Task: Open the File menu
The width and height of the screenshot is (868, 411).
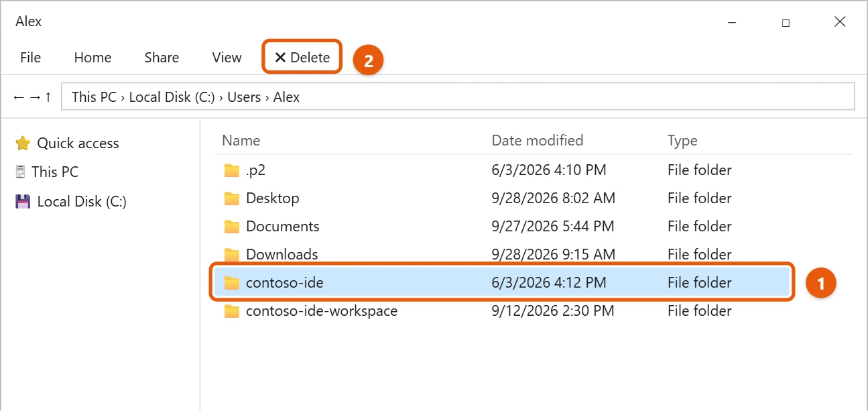Action: [30, 58]
